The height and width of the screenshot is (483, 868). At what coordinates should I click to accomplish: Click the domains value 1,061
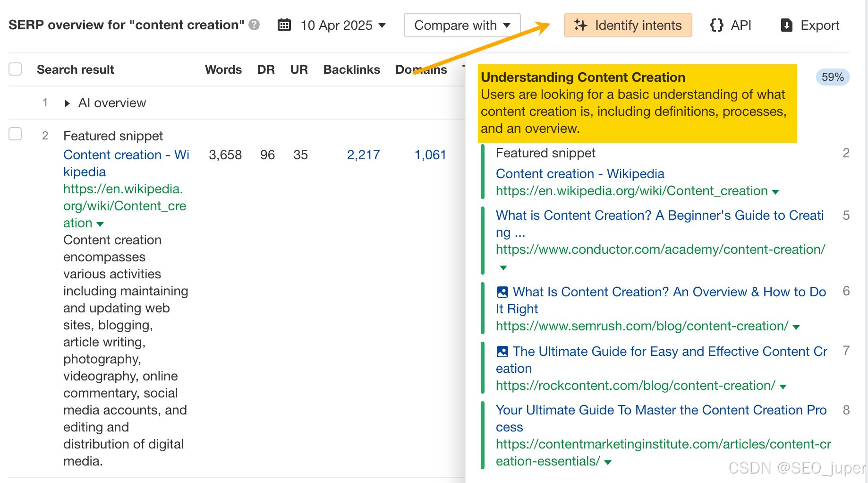pyautogui.click(x=430, y=155)
